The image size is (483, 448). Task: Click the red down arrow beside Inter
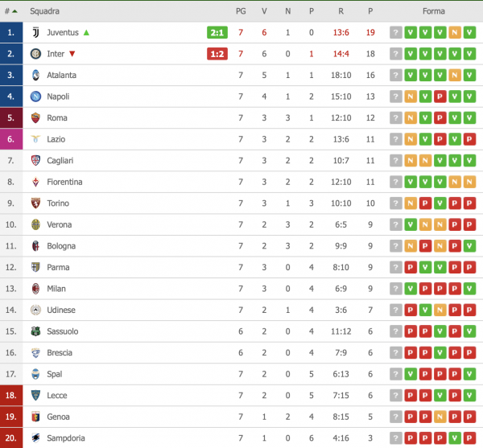(72, 54)
